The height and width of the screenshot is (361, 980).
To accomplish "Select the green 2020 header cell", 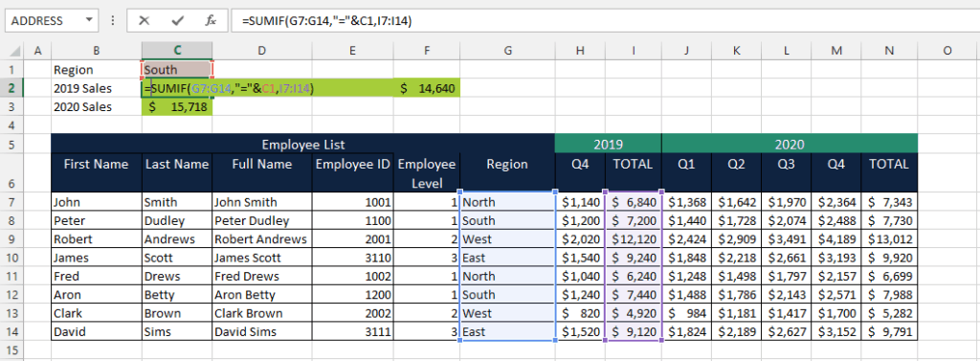I will pos(790,145).
